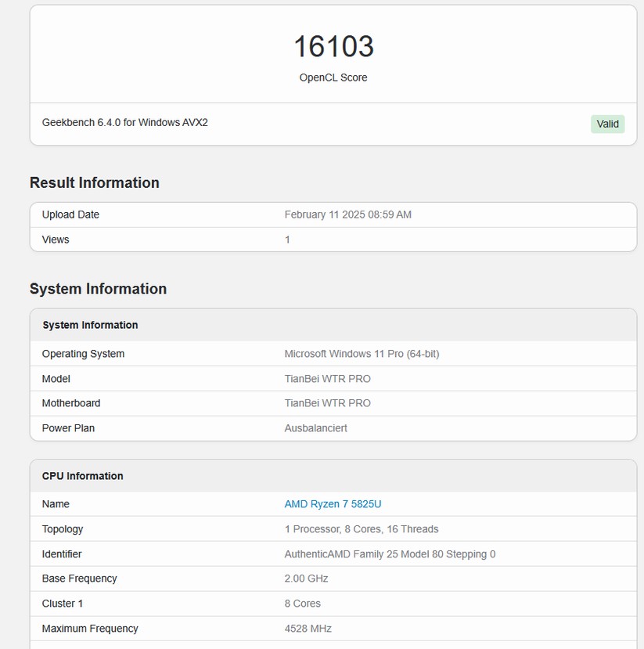The image size is (644, 649).
Task: Click the Motherboard row label
Action: (x=71, y=403)
